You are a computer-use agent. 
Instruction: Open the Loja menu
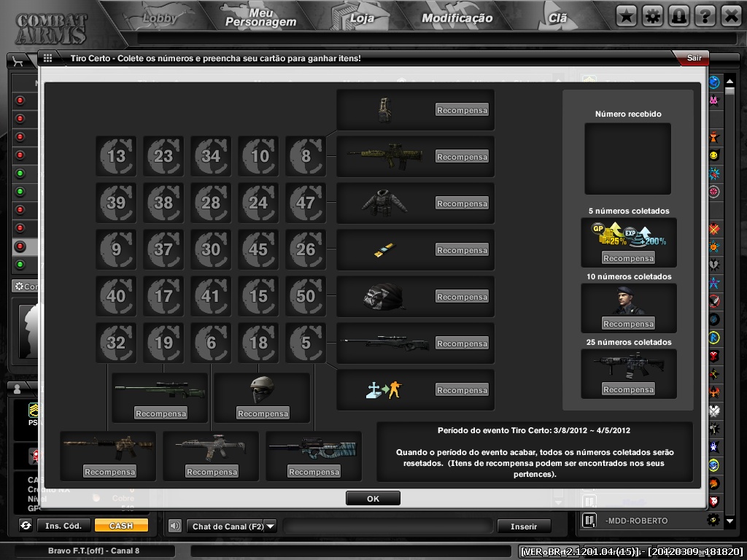(x=363, y=18)
